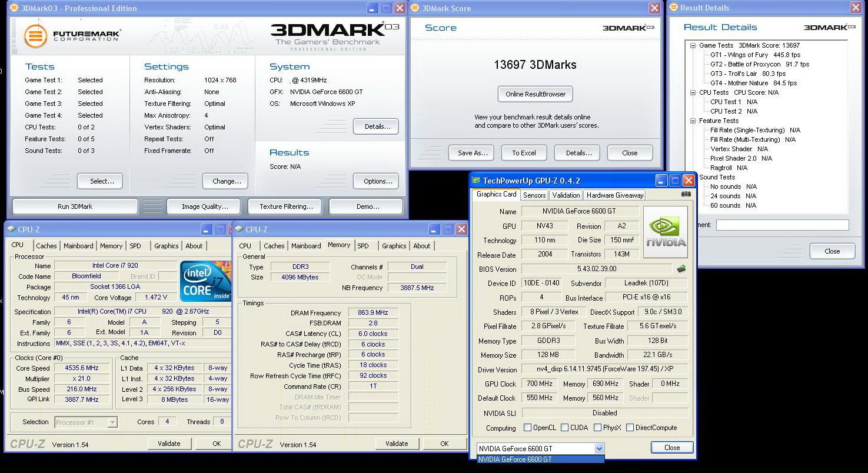Switch to the Validation tab in GPU-Z

566,195
